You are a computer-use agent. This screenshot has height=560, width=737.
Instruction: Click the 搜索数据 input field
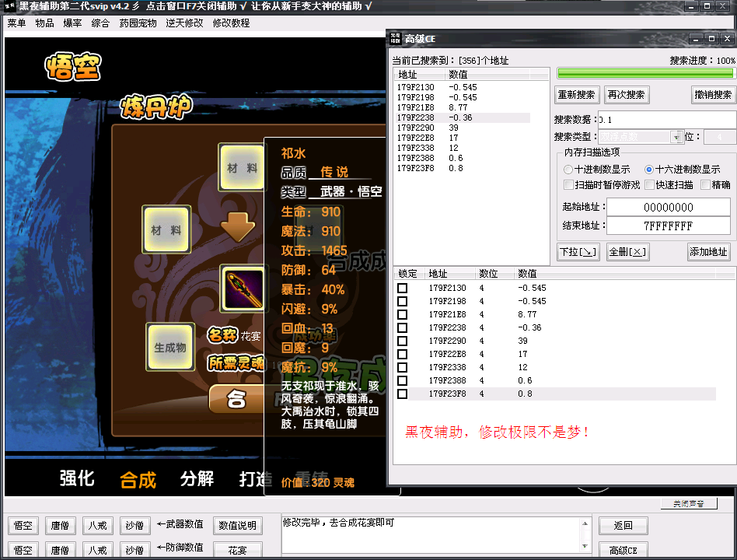(666, 120)
